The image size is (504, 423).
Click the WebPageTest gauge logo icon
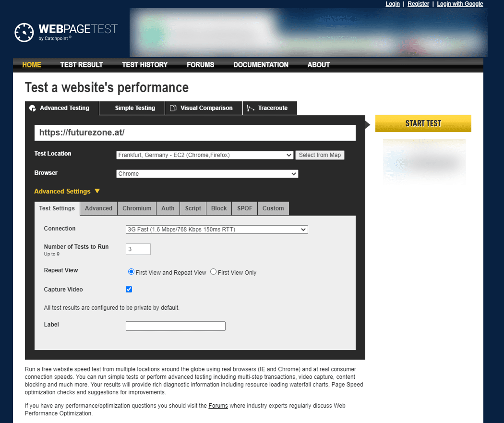[24, 33]
